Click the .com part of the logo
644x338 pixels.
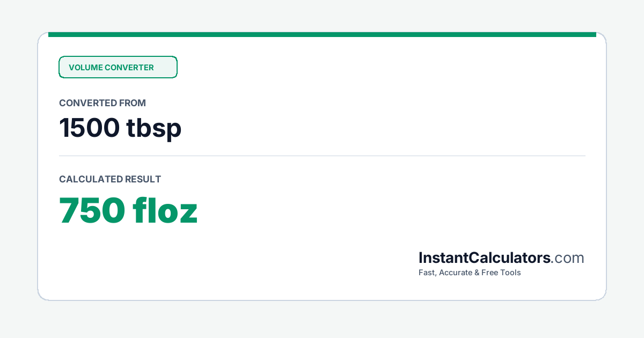[x=568, y=259]
